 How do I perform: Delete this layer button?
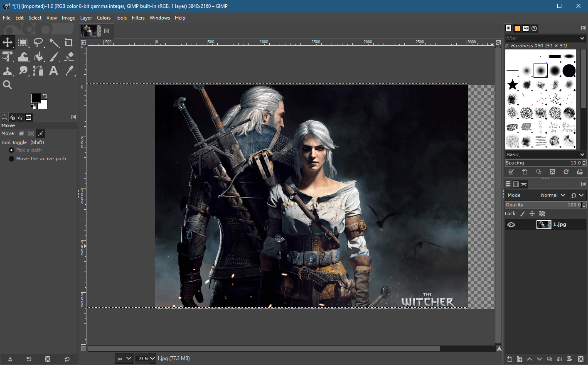(581, 359)
